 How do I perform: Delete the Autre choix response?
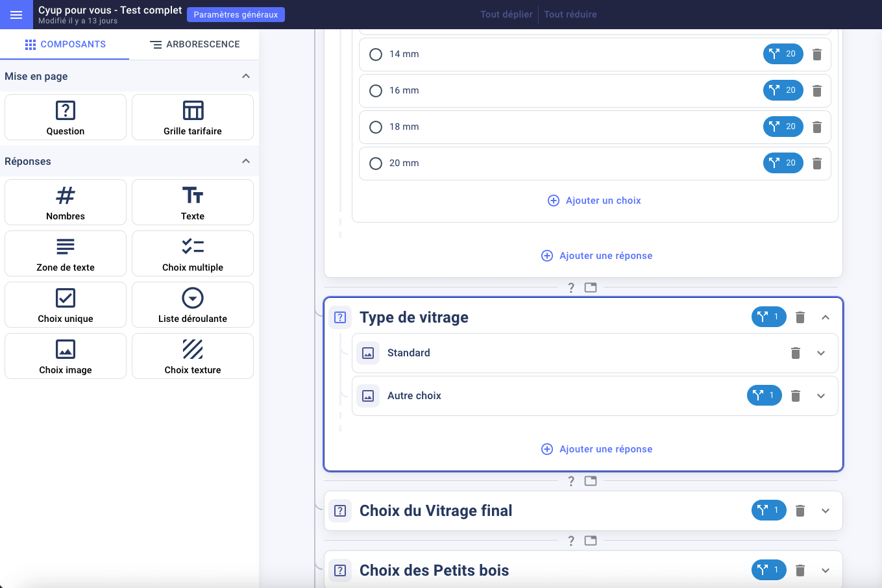[796, 396]
